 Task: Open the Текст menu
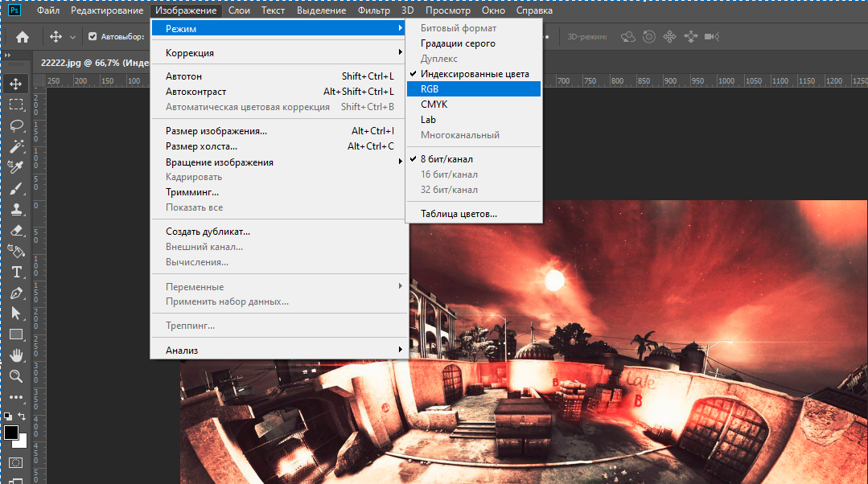[x=273, y=10]
